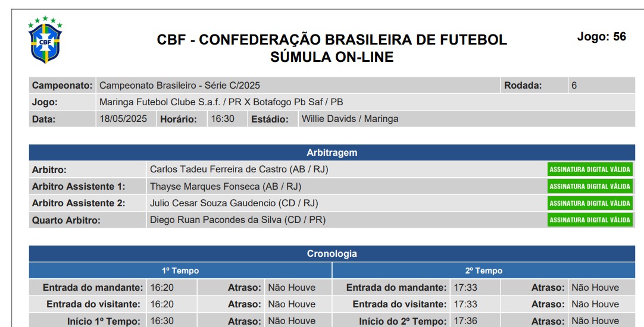Image resolution: width=644 pixels, height=327 pixels.
Task: Select the Cronologia section header
Action: click(332, 253)
